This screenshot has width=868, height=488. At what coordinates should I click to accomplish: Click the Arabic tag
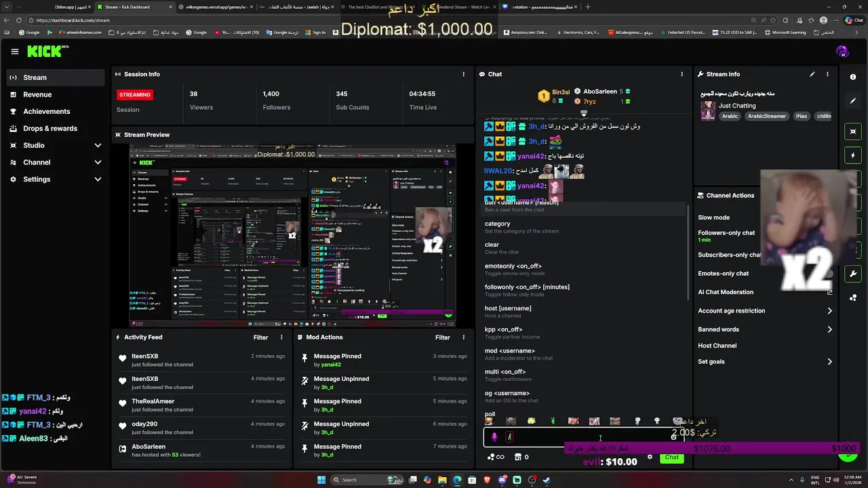click(x=730, y=116)
